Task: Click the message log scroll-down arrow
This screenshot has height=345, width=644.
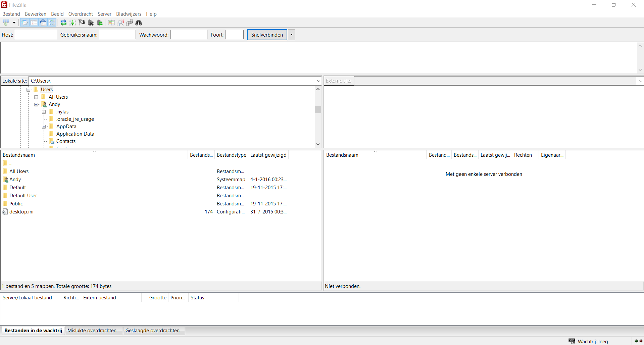Action: click(640, 70)
